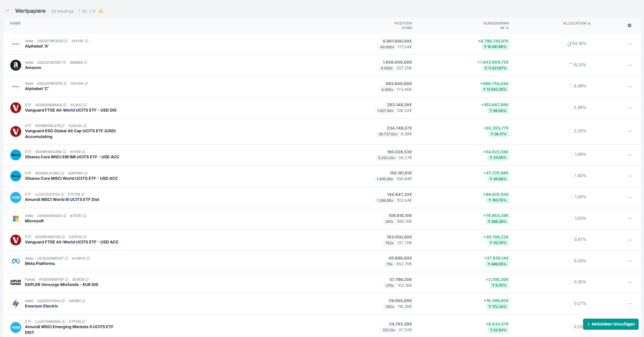Sort by ALLOCATION column header
644x337 pixels.
576,23
